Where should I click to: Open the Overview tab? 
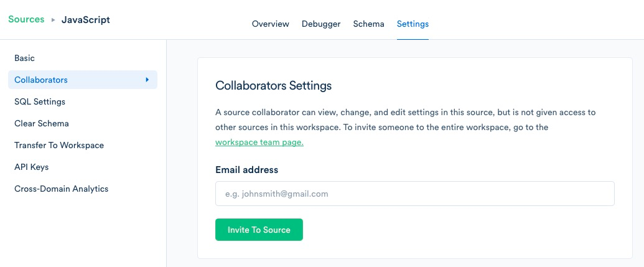270,24
